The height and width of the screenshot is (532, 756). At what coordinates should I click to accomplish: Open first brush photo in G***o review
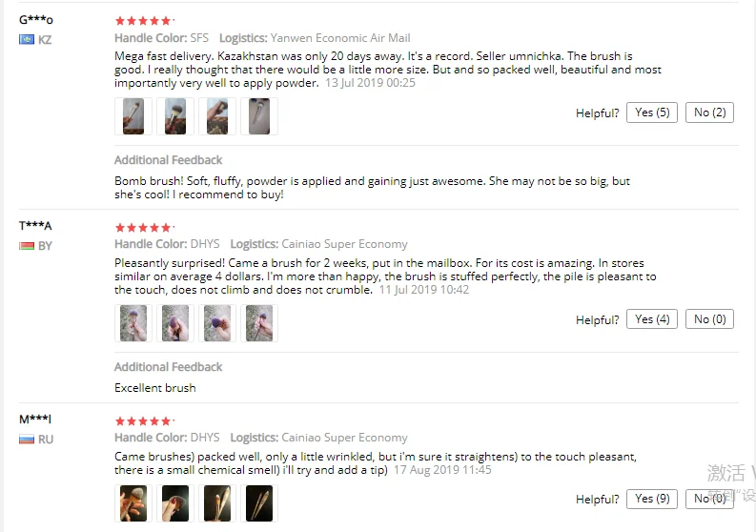coord(133,116)
